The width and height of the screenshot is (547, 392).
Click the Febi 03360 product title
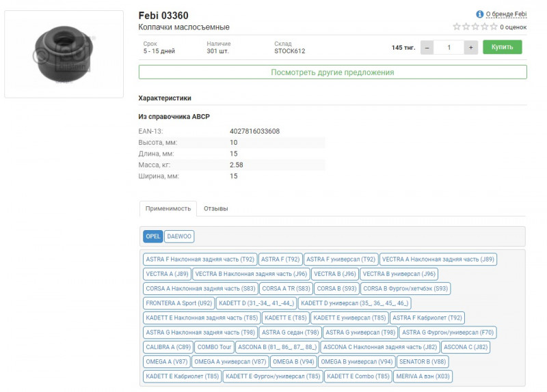point(163,16)
